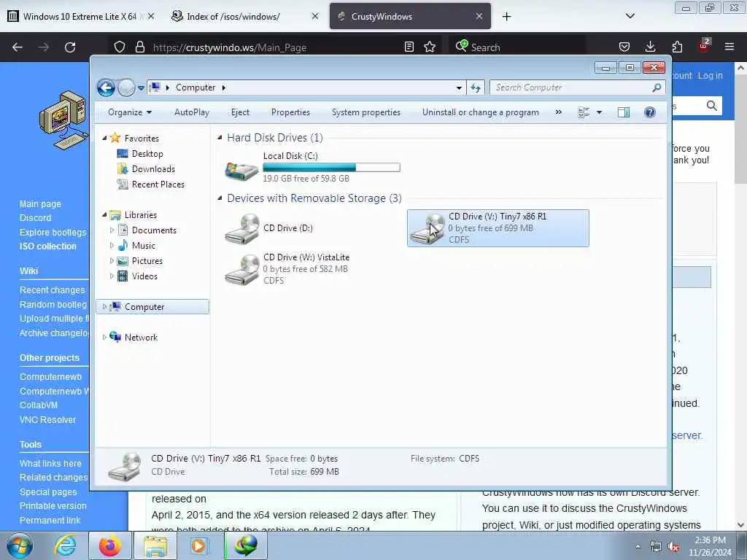
Task: Select CD Drive (W:) VistaLite icon
Action: pos(241,270)
